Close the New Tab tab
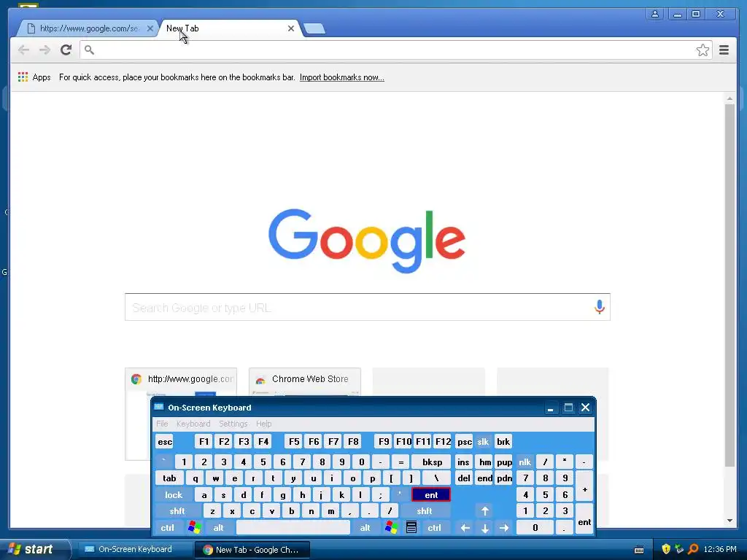Viewport: 747px width, 560px height. coord(290,28)
